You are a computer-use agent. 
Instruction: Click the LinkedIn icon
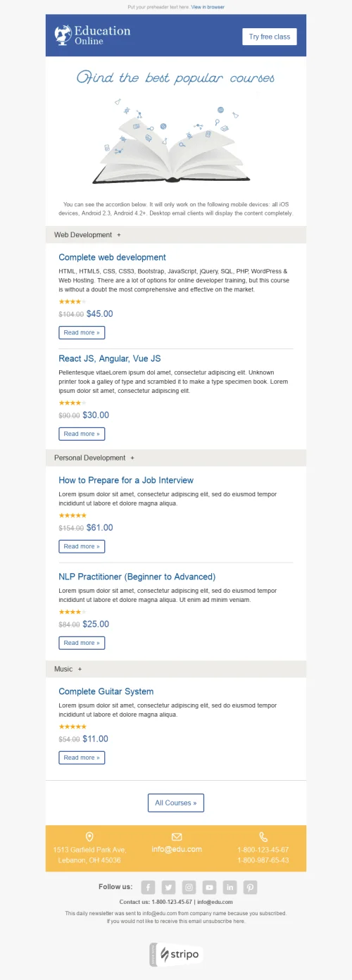[x=230, y=887]
